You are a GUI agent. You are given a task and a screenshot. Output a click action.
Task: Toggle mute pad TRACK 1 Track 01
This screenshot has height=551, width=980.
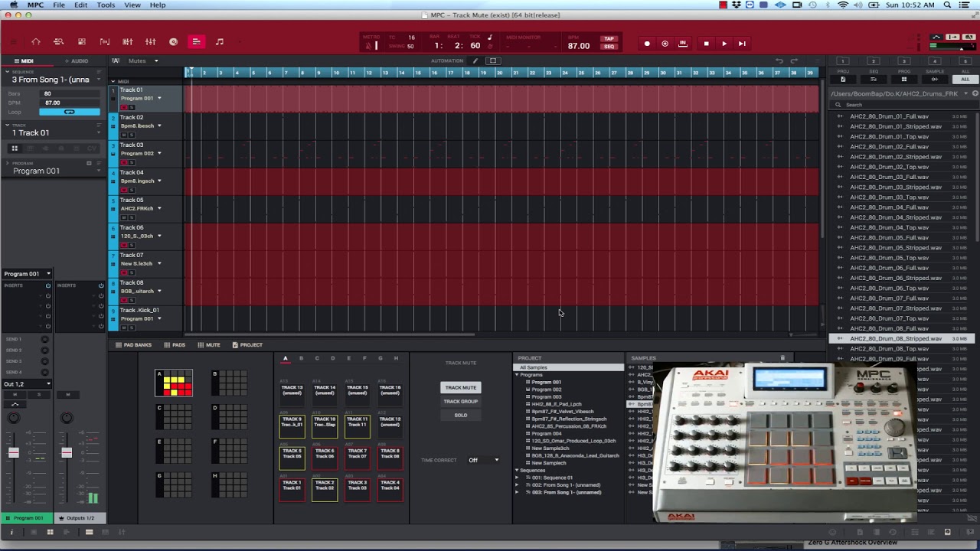292,488
